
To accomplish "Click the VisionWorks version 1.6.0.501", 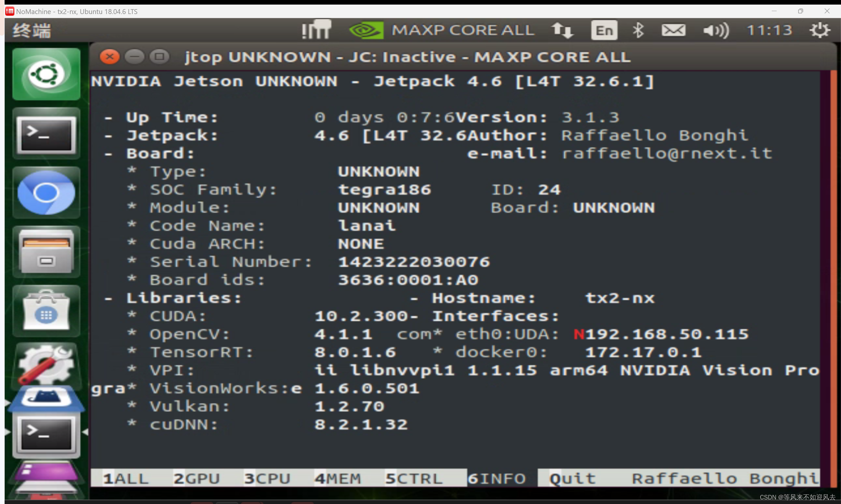I will 367,388.
